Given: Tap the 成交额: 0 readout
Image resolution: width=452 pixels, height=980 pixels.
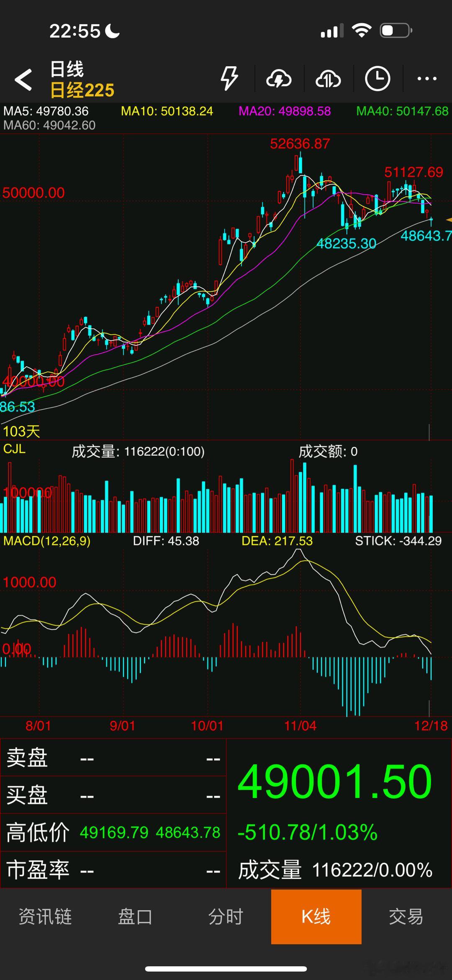Looking at the screenshot, I should coord(328,452).
